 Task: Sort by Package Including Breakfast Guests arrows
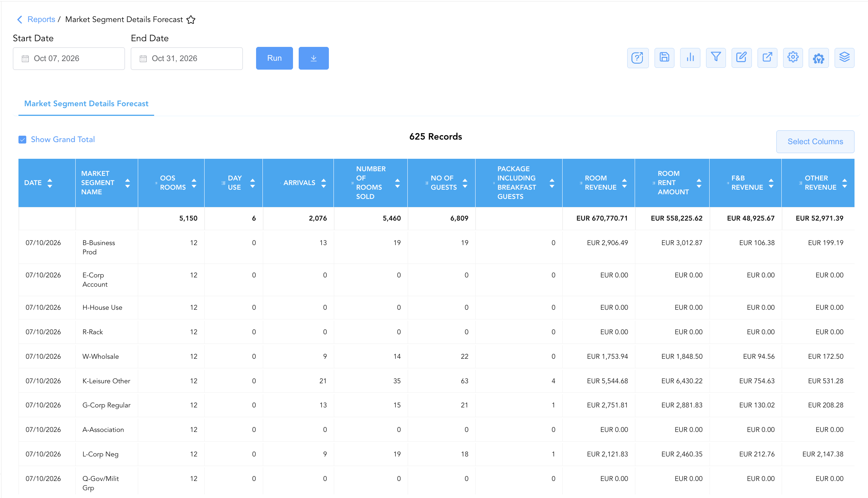pyautogui.click(x=552, y=183)
